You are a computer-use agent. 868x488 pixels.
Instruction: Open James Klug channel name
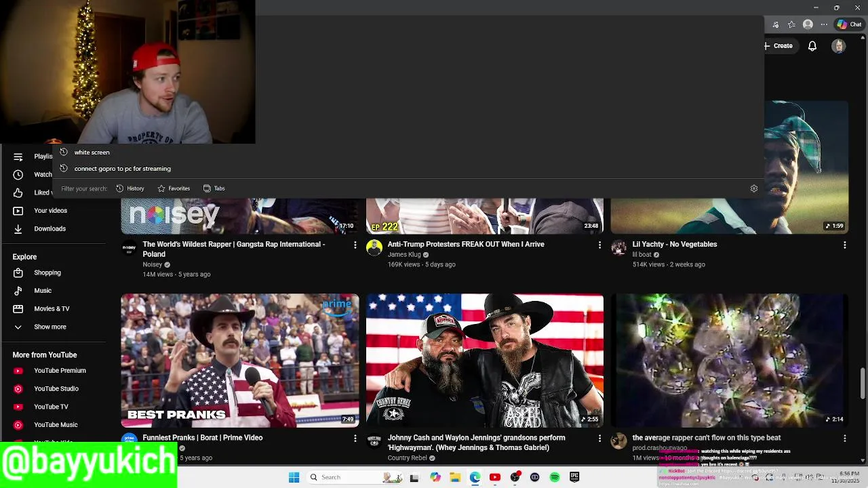pyautogui.click(x=404, y=255)
